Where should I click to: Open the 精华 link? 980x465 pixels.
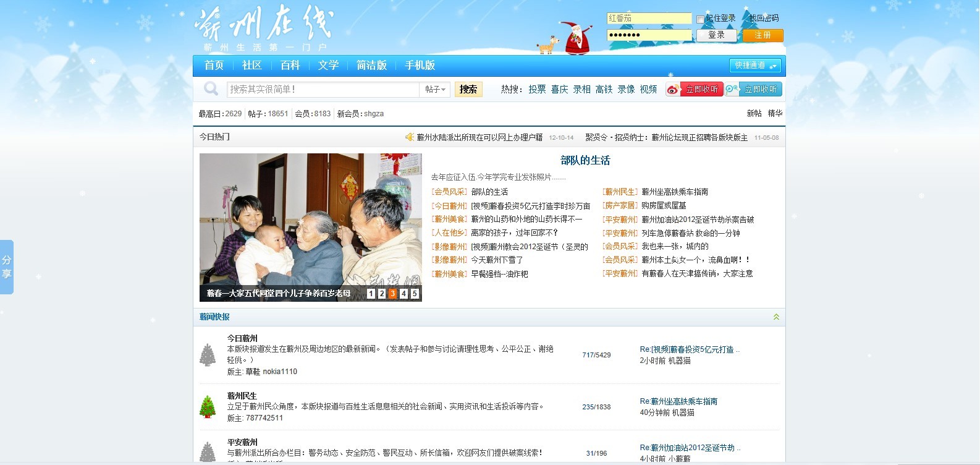[x=775, y=114]
